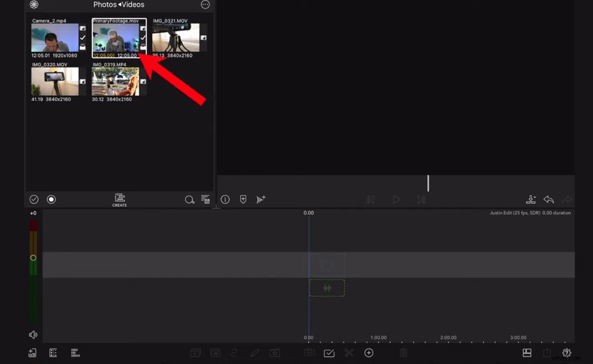Open the sort/view options next to search
The height and width of the screenshot is (364, 593).
click(205, 199)
